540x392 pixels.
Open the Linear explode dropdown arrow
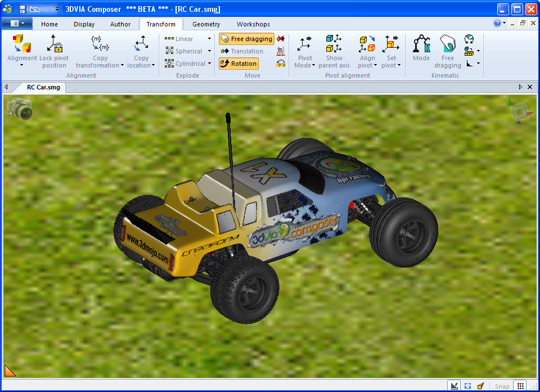[x=209, y=39]
